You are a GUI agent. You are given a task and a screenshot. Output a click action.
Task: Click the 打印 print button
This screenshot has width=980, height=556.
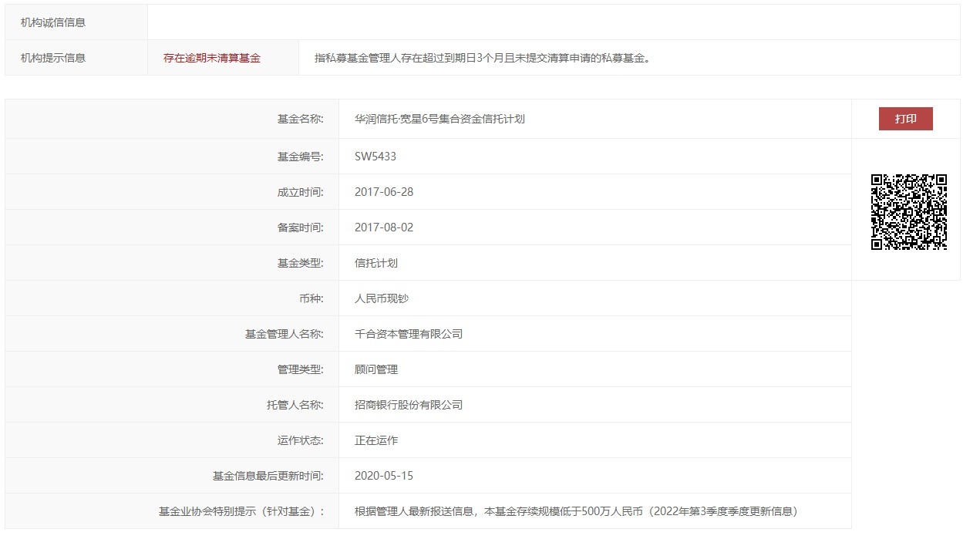(906, 119)
